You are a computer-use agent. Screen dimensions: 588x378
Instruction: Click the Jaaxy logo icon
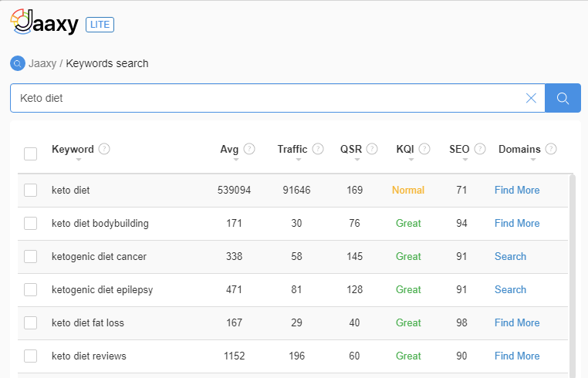click(22, 22)
